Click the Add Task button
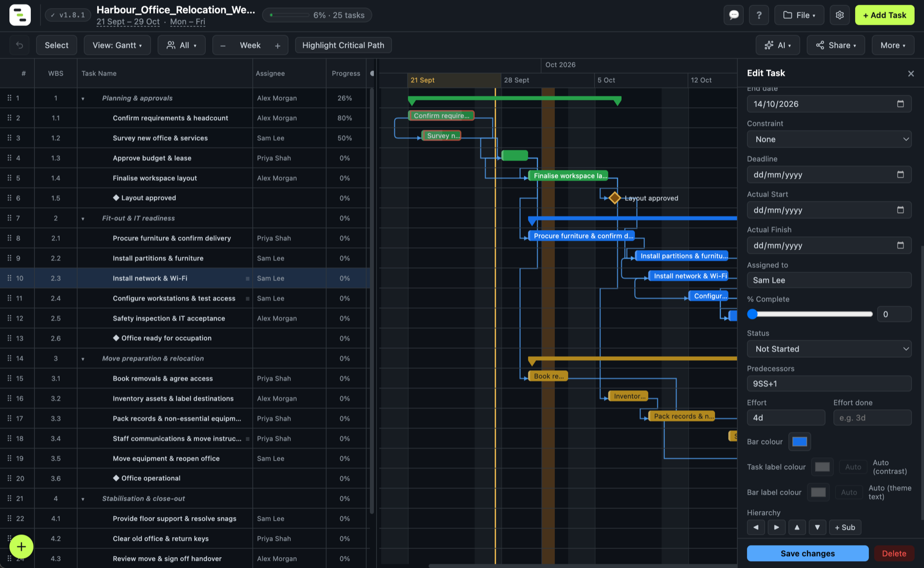The image size is (924, 568). coord(884,15)
